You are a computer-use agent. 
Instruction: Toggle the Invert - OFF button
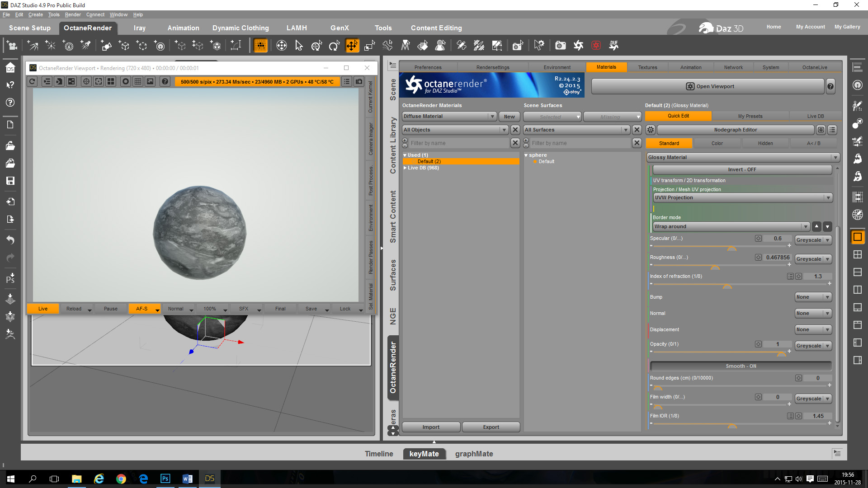pyautogui.click(x=741, y=169)
